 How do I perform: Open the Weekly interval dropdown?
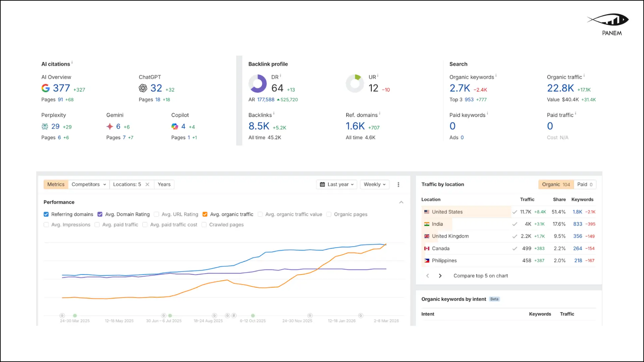click(x=374, y=184)
